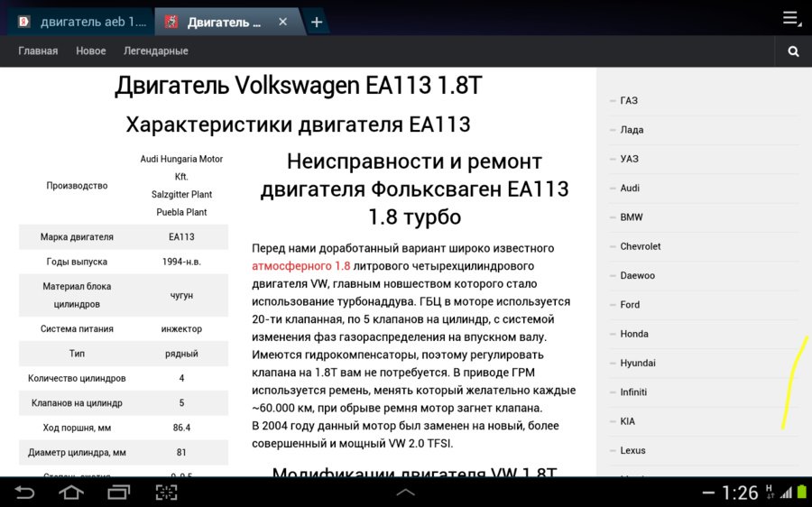Follow the атмосферного 1.8 link
Screen dimensions: 812x507
(x=300, y=265)
